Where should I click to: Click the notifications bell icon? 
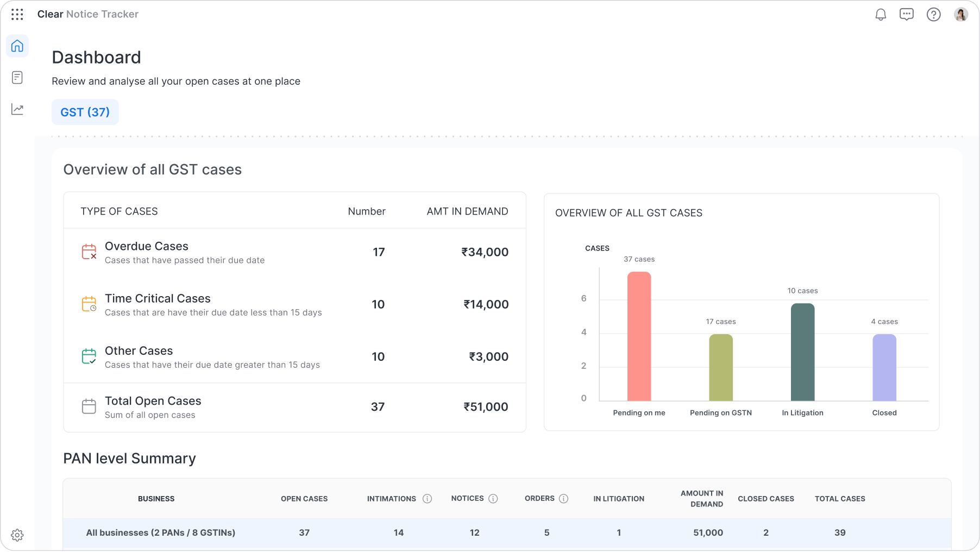click(x=881, y=15)
